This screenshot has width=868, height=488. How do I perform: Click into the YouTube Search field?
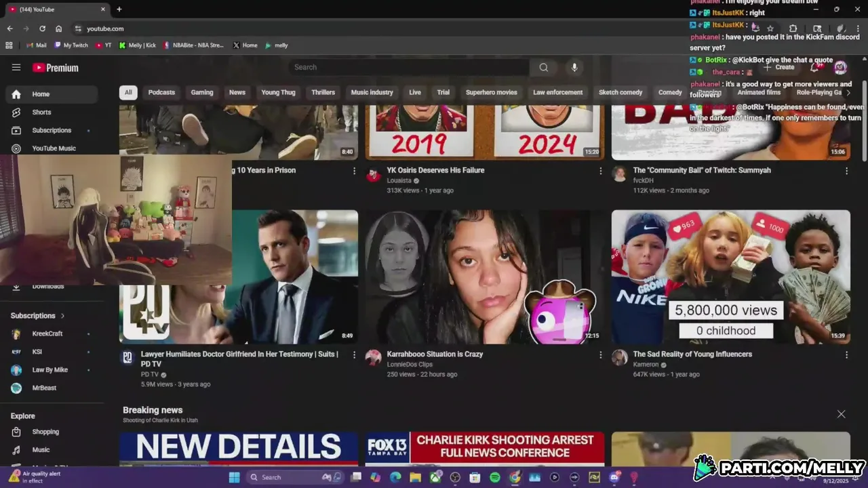[409, 67]
